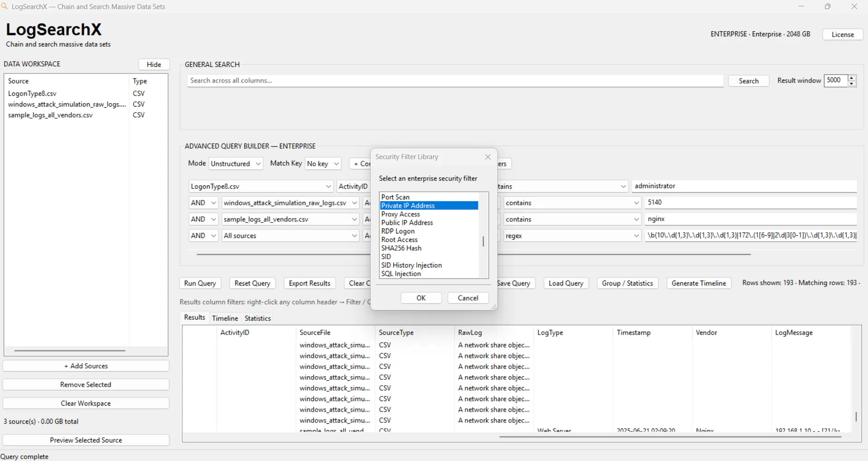This screenshot has height=461, width=868.
Task: Click the 5140 value field
Action: [751, 203]
